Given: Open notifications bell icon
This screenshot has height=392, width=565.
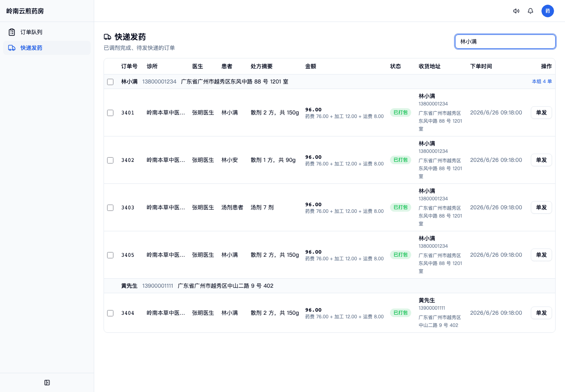Looking at the screenshot, I should click(530, 11).
